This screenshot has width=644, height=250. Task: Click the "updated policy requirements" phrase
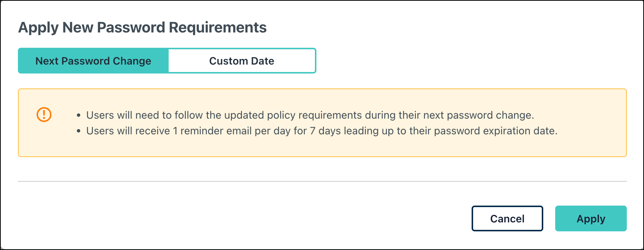tap(293, 115)
